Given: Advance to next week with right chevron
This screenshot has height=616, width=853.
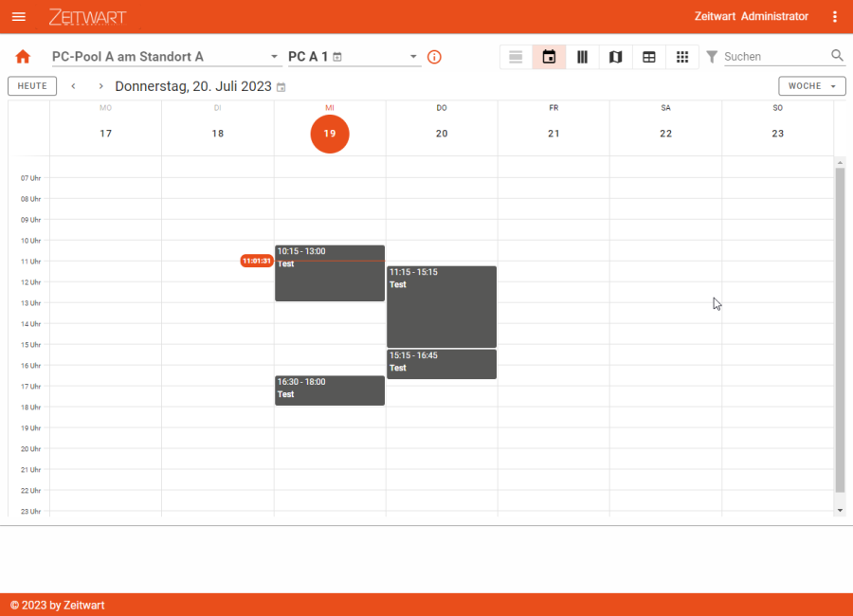Looking at the screenshot, I should pos(101,86).
